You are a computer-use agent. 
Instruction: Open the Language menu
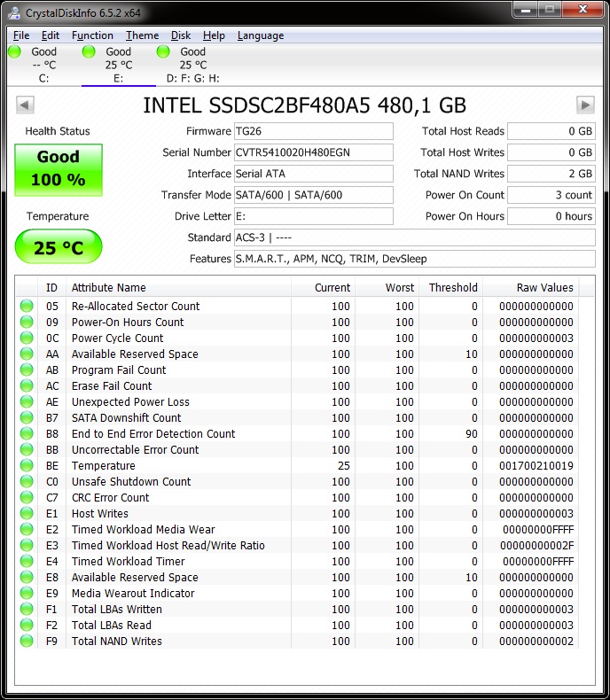click(x=261, y=35)
